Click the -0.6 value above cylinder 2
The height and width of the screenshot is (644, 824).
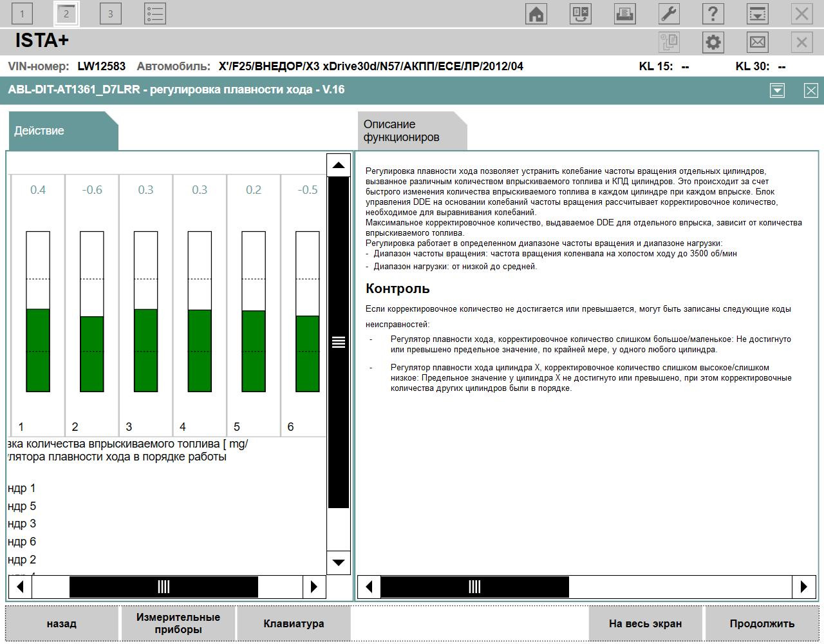92,190
